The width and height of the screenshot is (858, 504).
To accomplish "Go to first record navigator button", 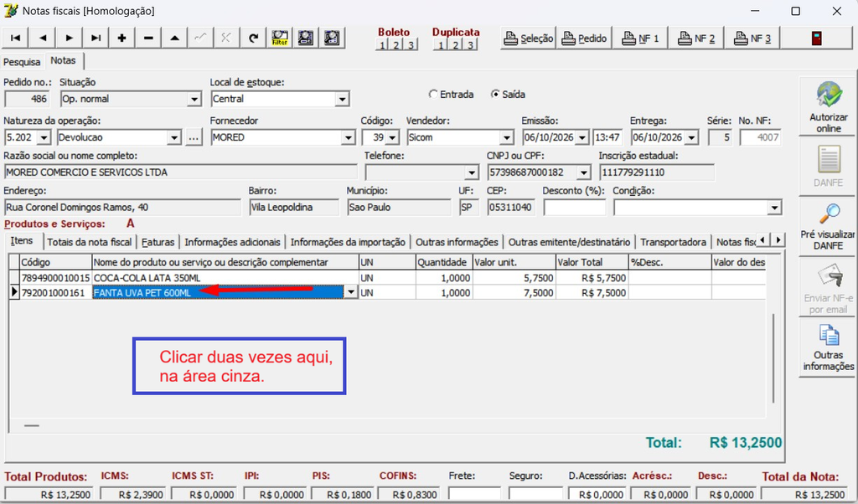I will [x=16, y=38].
